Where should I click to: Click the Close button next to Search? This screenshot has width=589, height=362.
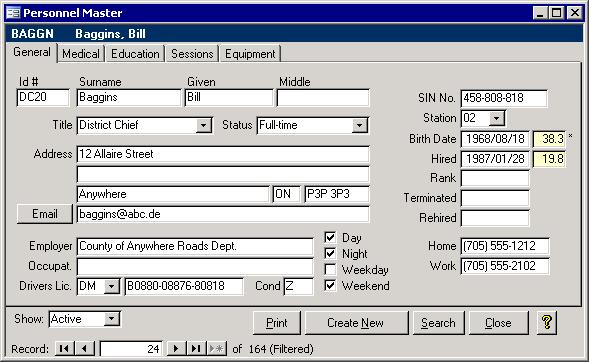(x=498, y=323)
